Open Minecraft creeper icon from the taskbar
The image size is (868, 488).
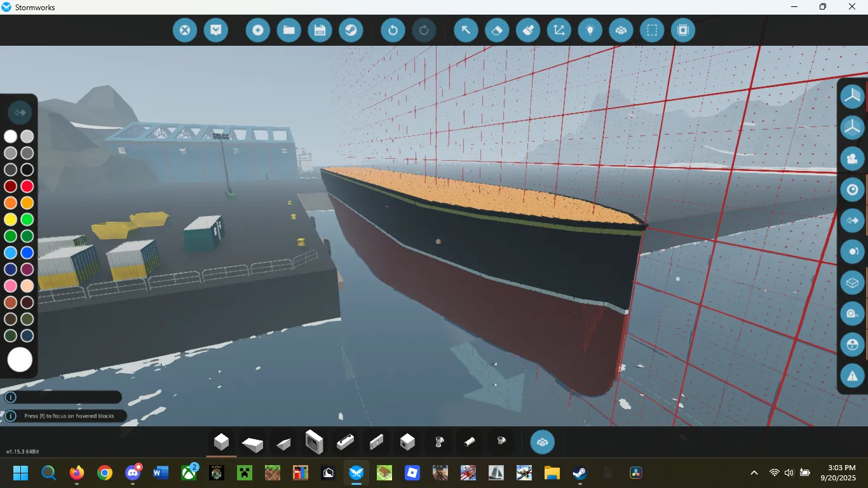245,473
